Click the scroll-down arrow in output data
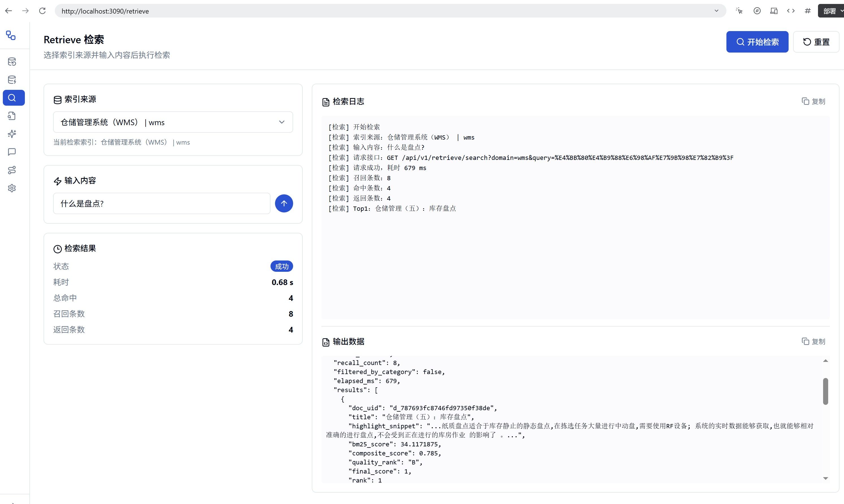Screen dimensions: 844x504 pos(825,478)
